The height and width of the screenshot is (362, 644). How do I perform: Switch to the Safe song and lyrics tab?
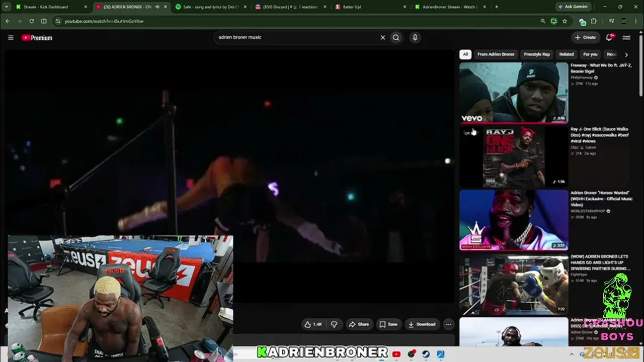click(x=210, y=7)
